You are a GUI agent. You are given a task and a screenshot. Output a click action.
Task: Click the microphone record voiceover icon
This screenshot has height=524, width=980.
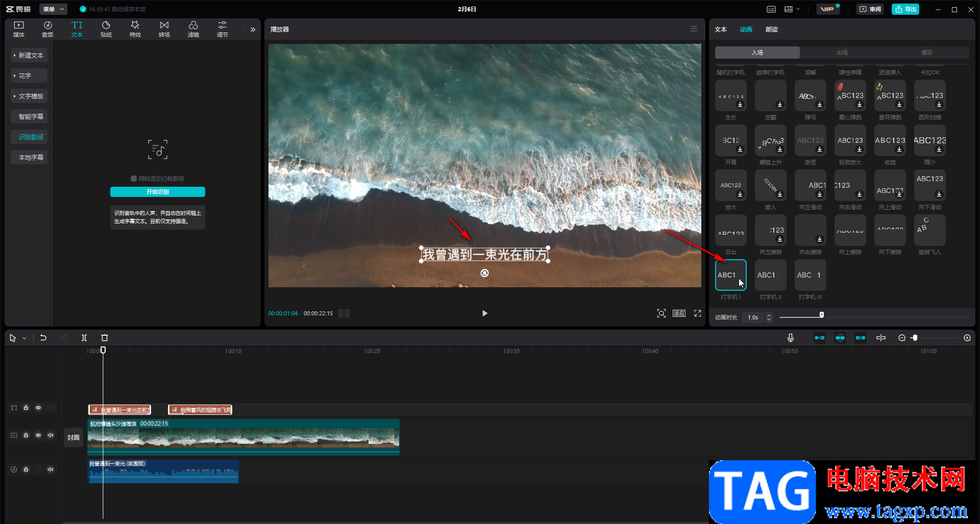790,338
